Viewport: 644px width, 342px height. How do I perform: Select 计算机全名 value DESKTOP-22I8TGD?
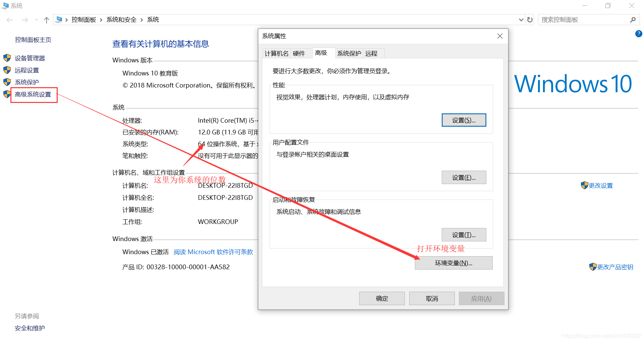[x=225, y=197]
